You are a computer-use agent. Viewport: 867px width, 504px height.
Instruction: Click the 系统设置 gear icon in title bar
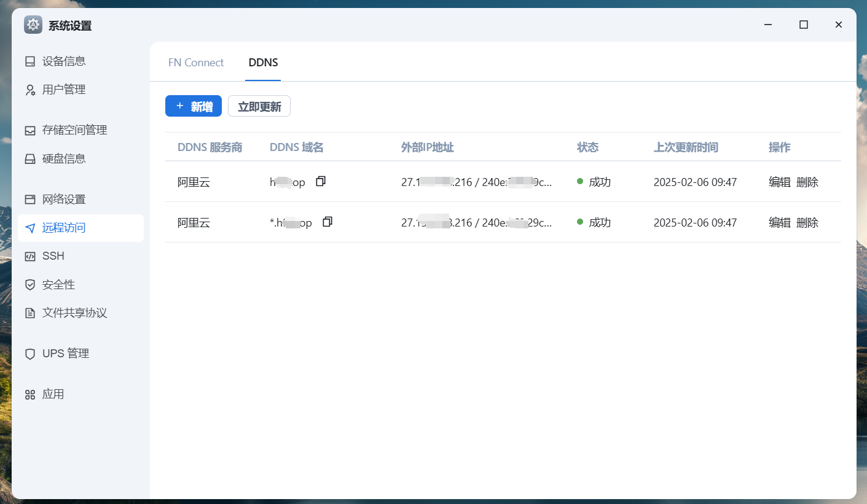coord(33,25)
